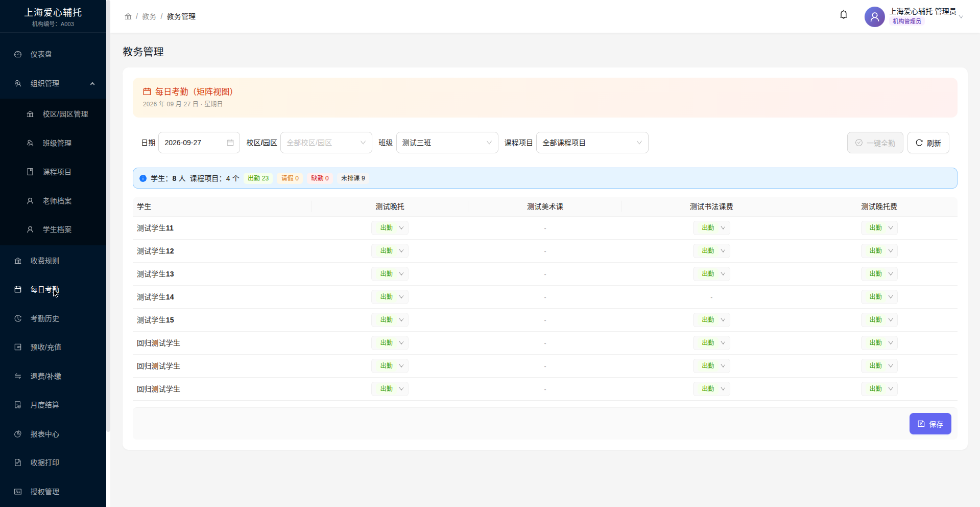This screenshot has height=507, width=980.
Task: Click the 请假 0 tag
Action: [x=290, y=178]
